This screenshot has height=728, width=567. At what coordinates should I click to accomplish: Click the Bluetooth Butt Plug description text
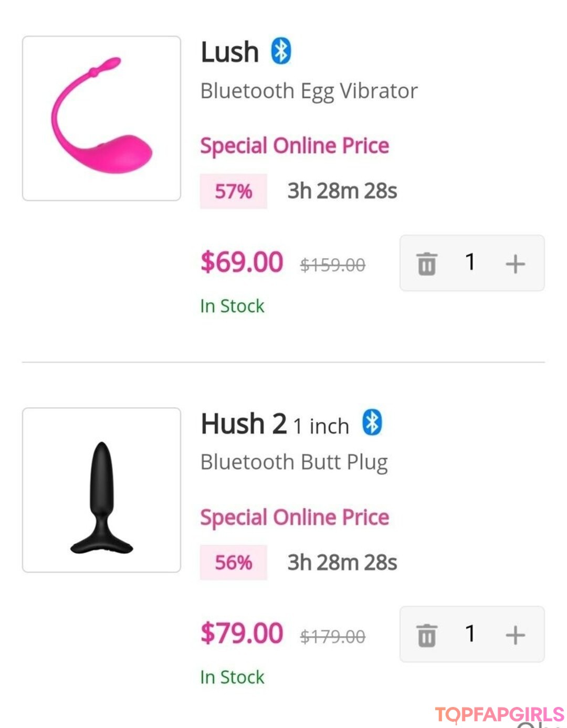tap(294, 462)
